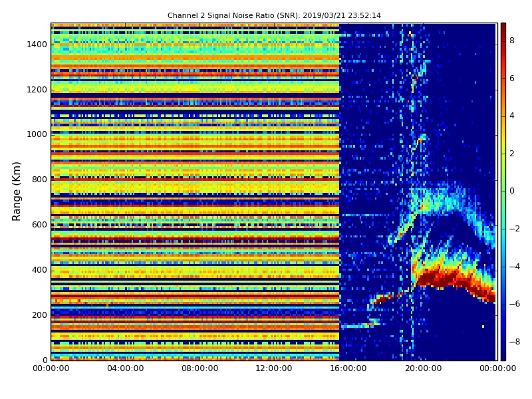Click the colorbar label −8
This screenshot has height=399, width=532.
pyautogui.click(x=514, y=342)
